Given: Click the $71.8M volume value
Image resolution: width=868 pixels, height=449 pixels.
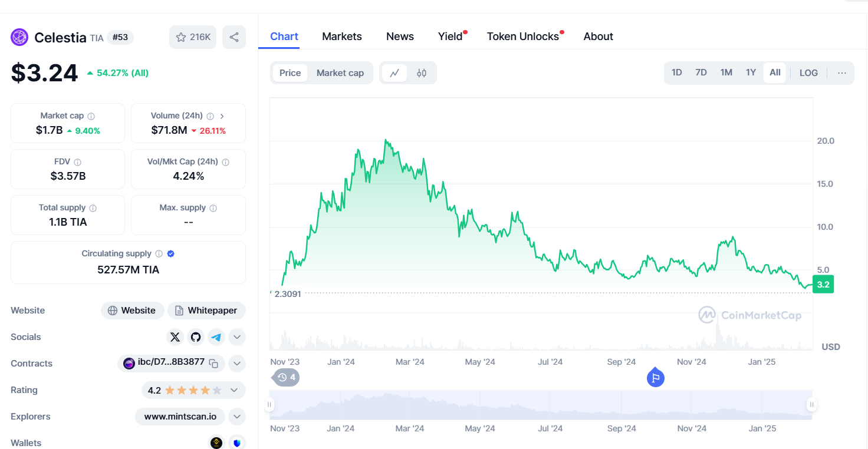Looking at the screenshot, I should click(169, 130).
